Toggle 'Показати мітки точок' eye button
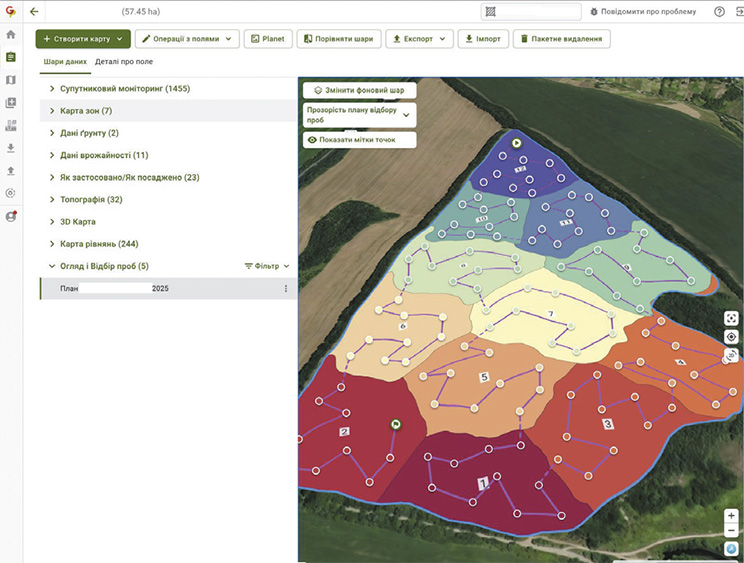The image size is (744, 563). [x=359, y=140]
